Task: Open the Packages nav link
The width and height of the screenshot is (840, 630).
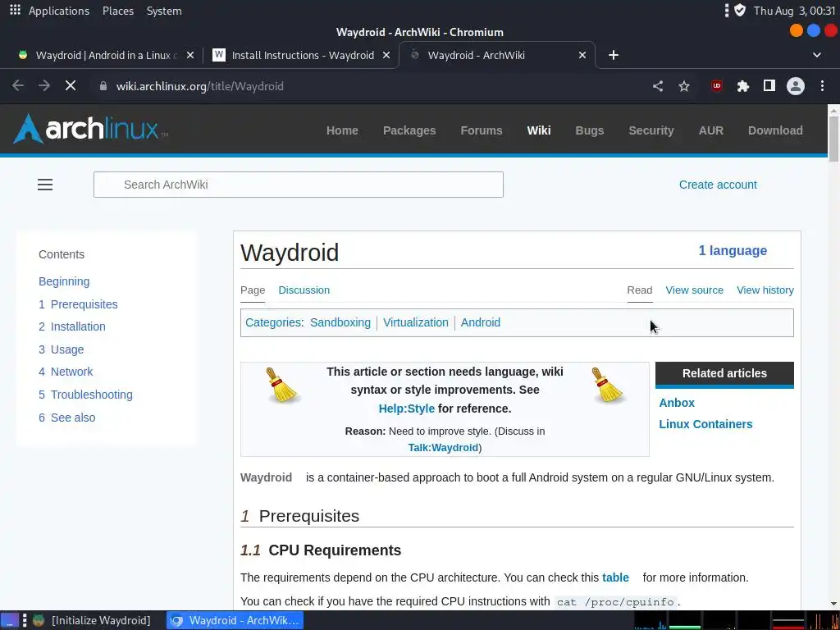Action: click(409, 130)
